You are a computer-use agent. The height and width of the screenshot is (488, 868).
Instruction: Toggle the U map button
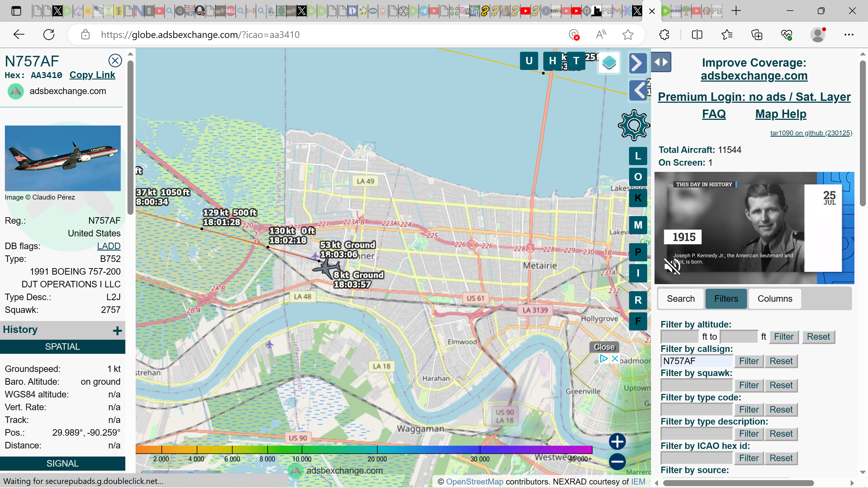tap(529, 61)
